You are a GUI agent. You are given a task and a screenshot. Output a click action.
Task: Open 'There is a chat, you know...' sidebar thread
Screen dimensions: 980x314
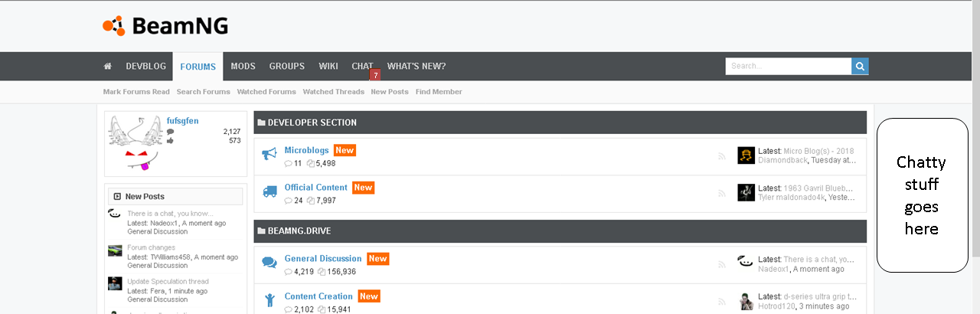coord(170,214)
